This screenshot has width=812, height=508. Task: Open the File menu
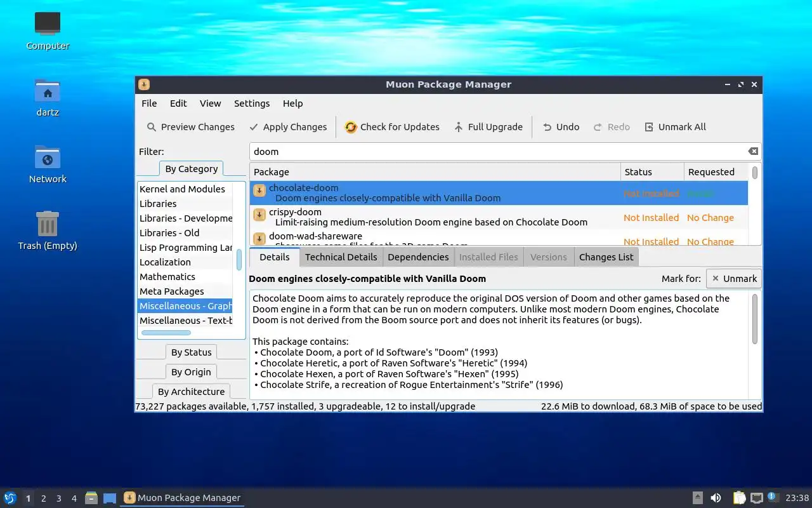tap(149, 104)
